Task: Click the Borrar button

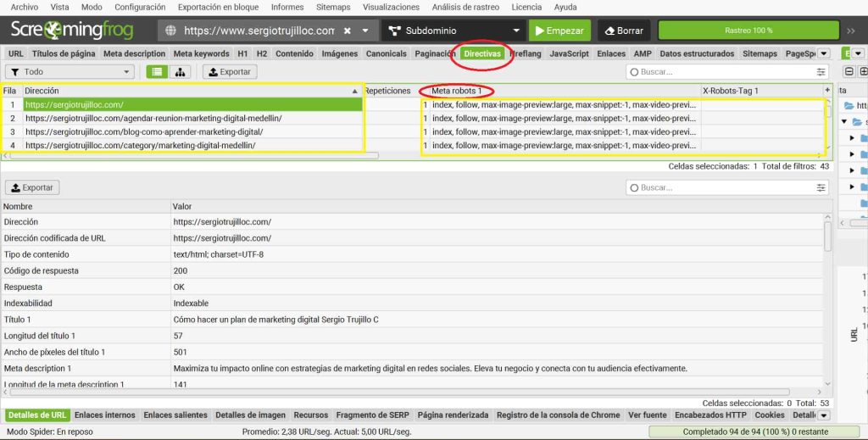Action: point(621,31)
